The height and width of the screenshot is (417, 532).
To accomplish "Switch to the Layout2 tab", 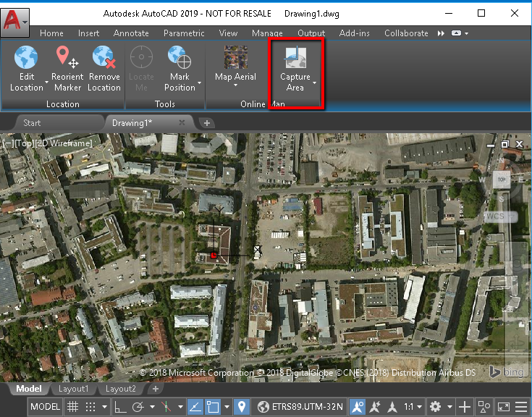I will [120, 389].
